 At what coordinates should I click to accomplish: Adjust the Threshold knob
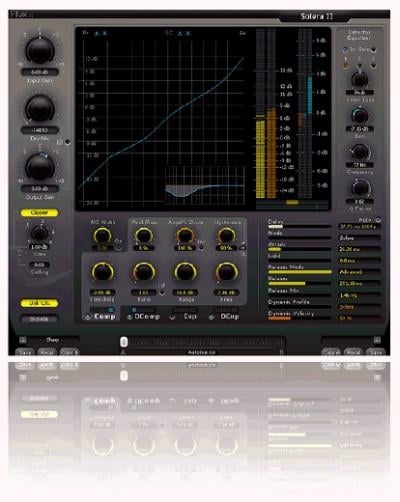tap(102, 272)
